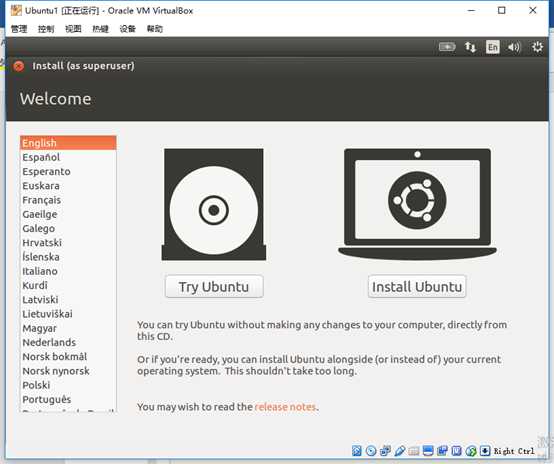Select Français in the language list
Screen dimensions: 554x464
click(x=68, y=200)
